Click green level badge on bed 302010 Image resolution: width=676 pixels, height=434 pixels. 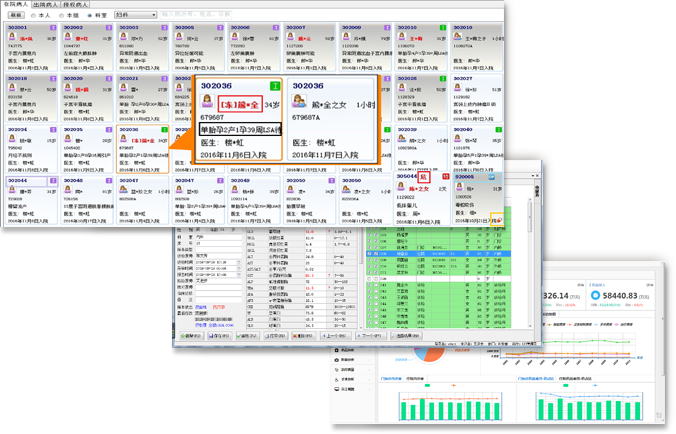tap(441, 29)
